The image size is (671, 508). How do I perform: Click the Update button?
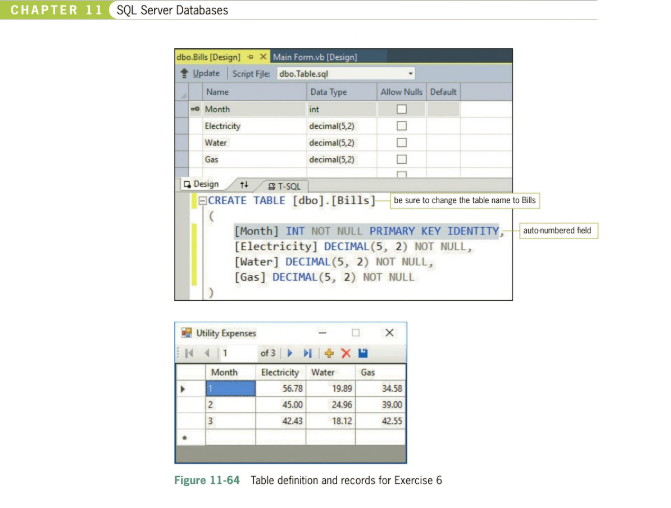coord(200,74)
